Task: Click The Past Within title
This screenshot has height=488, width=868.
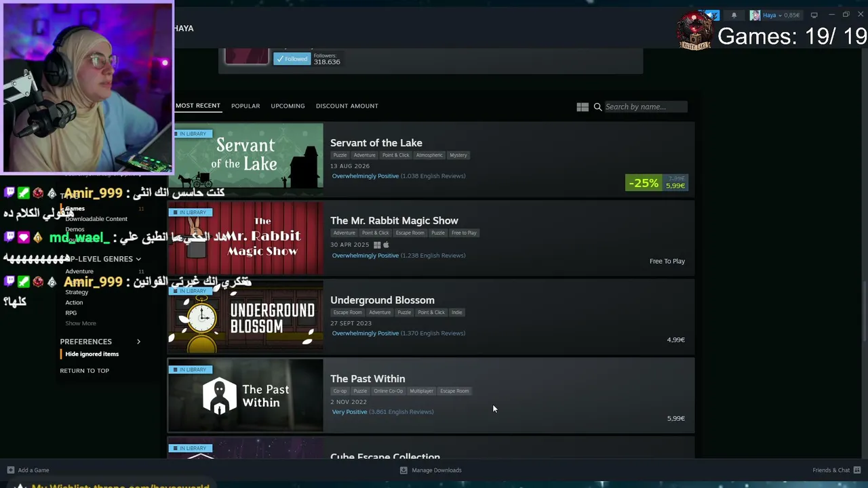Action: pyautogui.click(x=368, y=379)
